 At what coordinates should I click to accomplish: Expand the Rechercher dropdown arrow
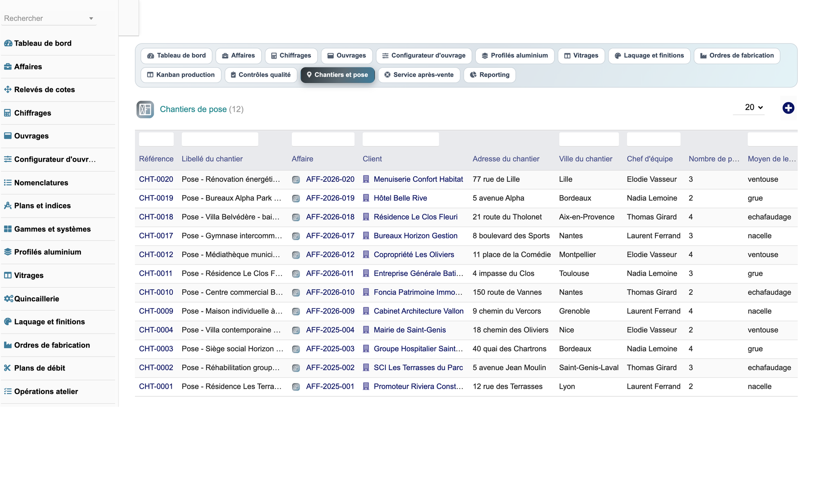(91, 18)
